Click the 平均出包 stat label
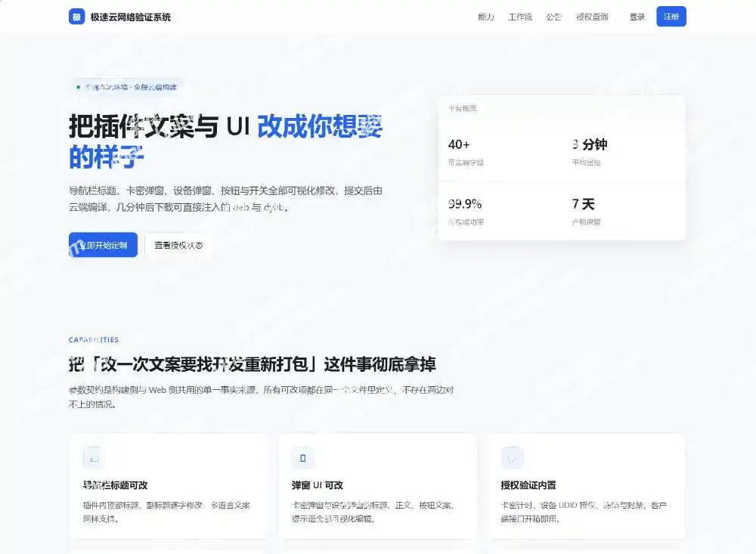Image resolution: width=756 pixels, height=554 pixels. click(587, 162)
